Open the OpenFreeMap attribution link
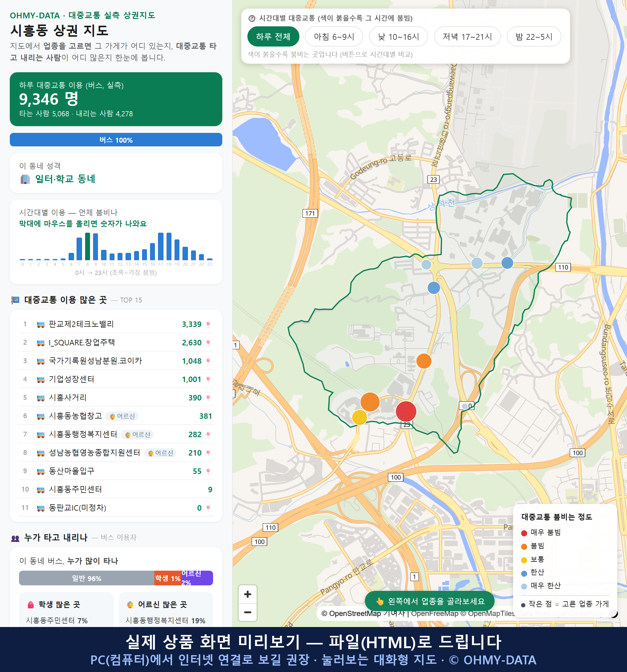The image size is (627, 672). (434, 613)
